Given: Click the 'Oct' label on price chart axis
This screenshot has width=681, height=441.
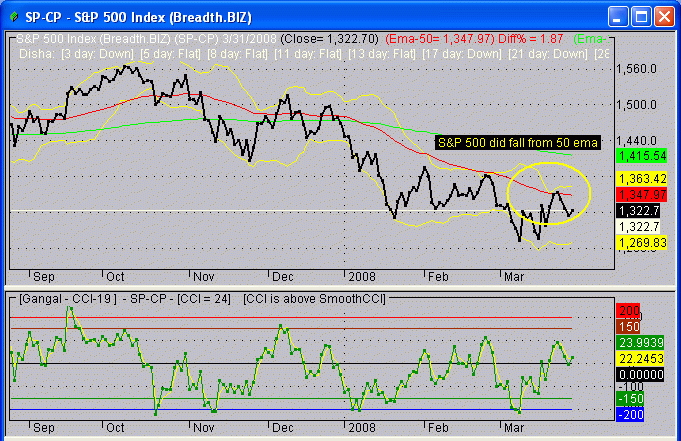Looking at the screenshot, I should click(x=115, y=277).
